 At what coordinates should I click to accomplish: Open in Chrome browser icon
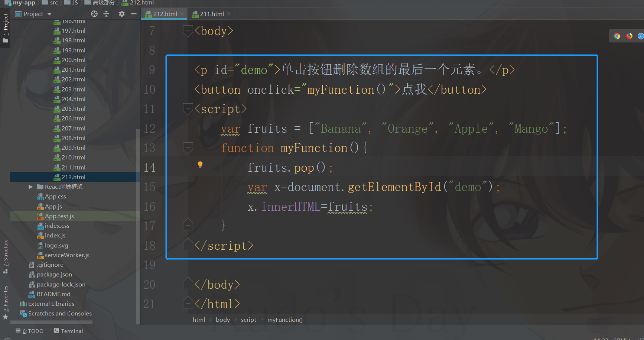(617, 36)
